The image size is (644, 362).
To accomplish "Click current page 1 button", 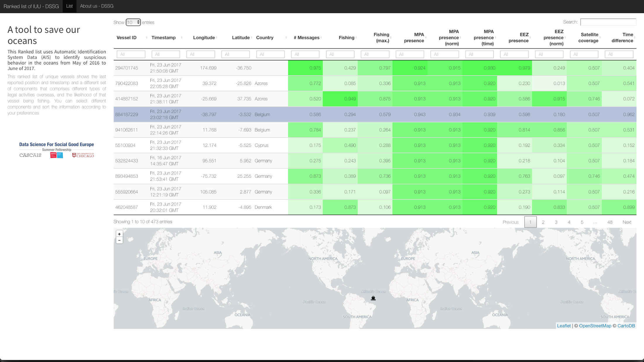I will (x=530, y=222).
